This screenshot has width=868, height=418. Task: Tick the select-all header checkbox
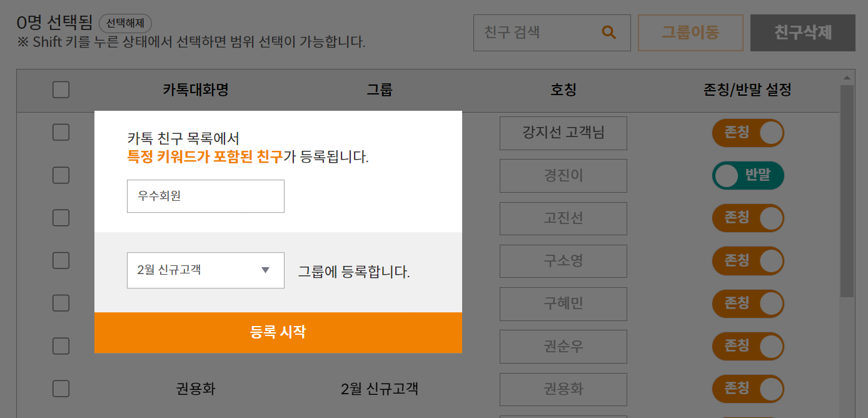click(61, 90)
